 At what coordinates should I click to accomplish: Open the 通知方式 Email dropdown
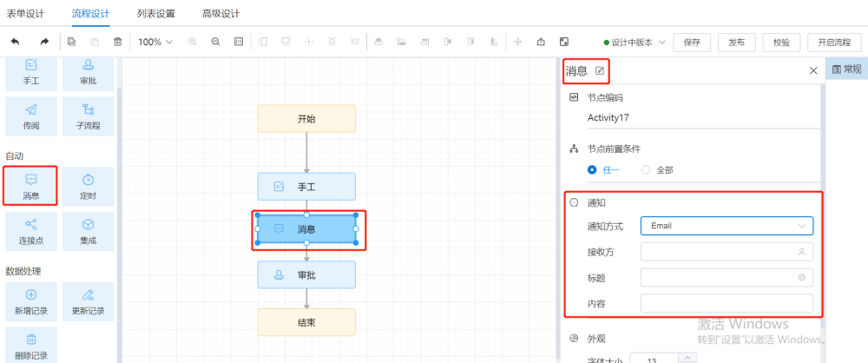[x=727, y=226]
